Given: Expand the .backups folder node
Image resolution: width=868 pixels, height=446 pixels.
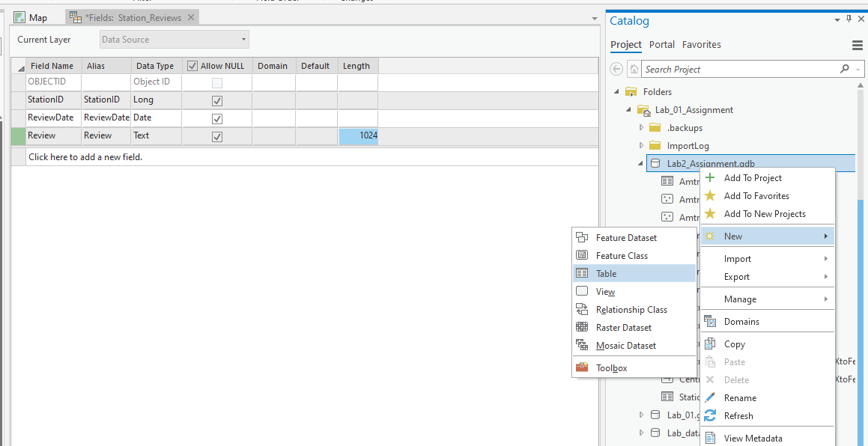Looking at the screenshot, I should click(x=641, y=128).
